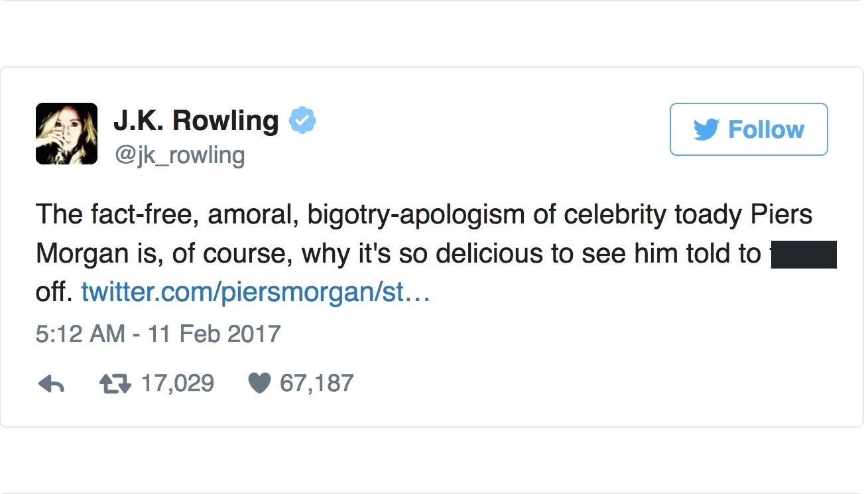Click the reply arrow icon
The width and height of the screenshot is (868, 494).
51,384
